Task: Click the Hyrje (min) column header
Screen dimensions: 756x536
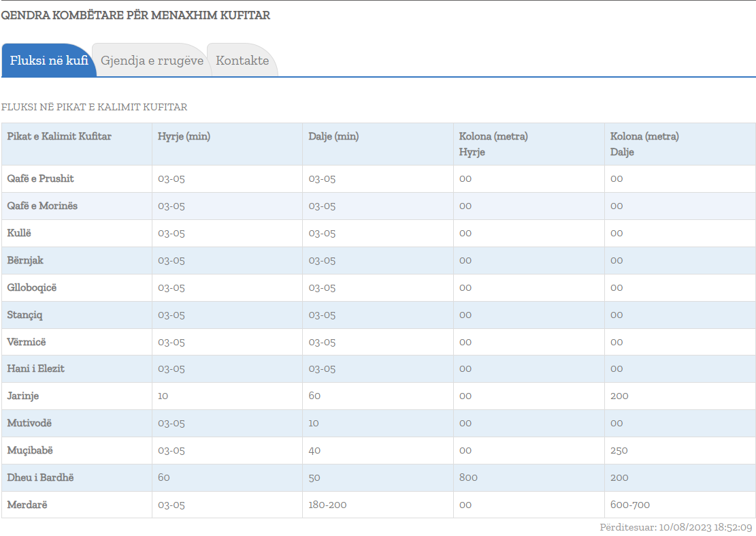Action: [x=184, y=136]
